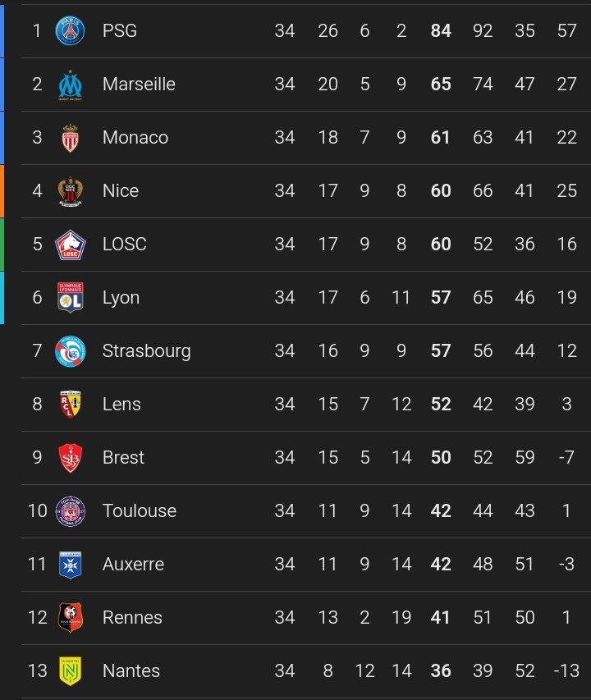Click the Marseille club logo
The image size is (591, 700).
click(70, 85)
